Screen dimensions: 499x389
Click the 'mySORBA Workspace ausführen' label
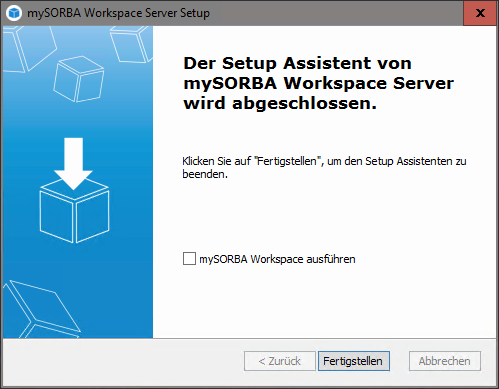[x=277, y=259]
